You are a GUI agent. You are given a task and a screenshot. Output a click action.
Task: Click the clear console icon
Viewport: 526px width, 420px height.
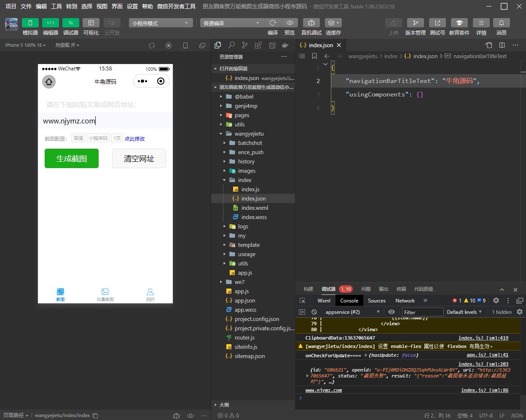tap(314, 312)
